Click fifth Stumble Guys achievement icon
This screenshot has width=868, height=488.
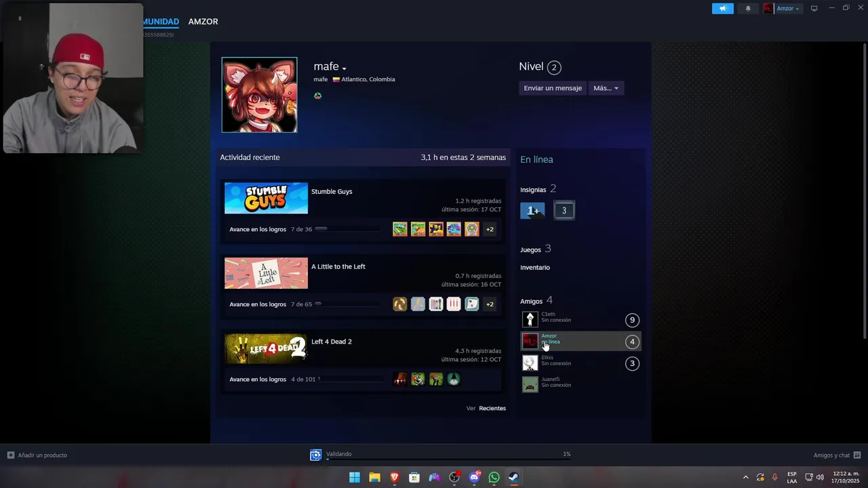pyautogui.click(x=472, y=229)
